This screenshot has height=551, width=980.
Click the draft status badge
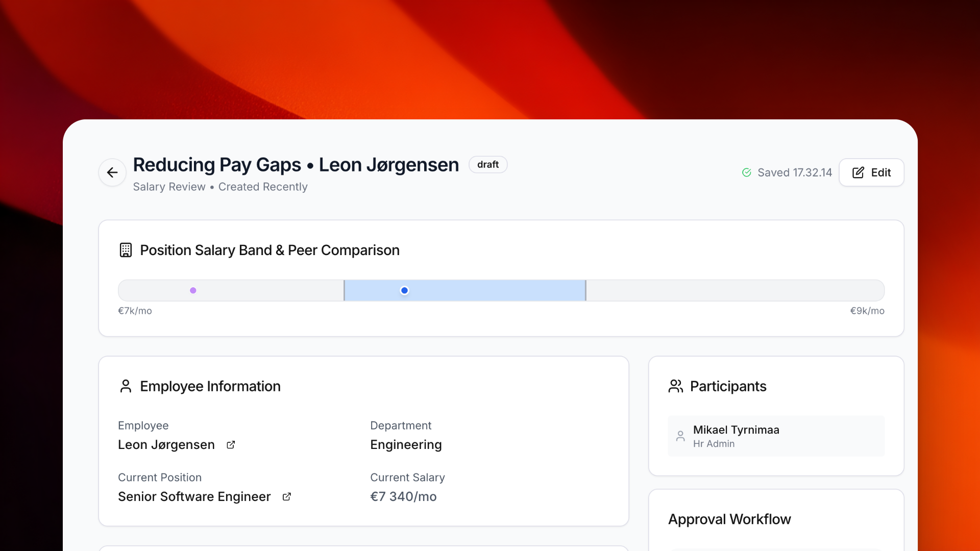pyautogui.click(x=488, y=165)
